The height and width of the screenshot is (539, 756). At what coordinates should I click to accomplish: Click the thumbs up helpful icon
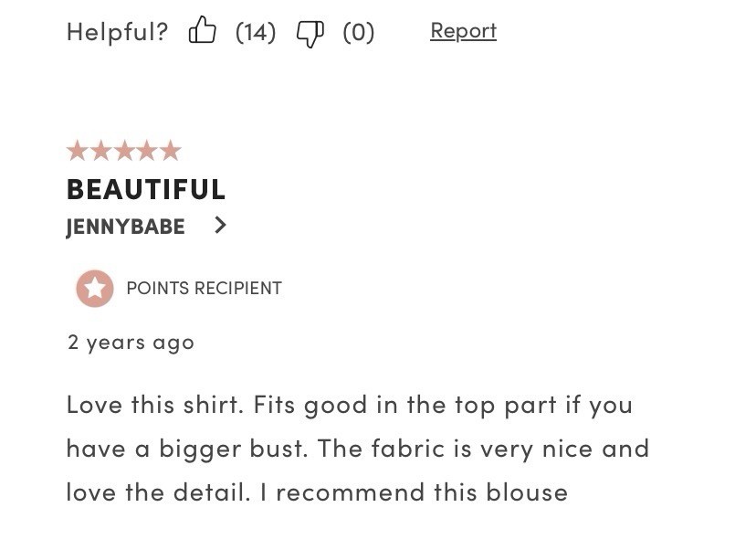tap(202, 30)
